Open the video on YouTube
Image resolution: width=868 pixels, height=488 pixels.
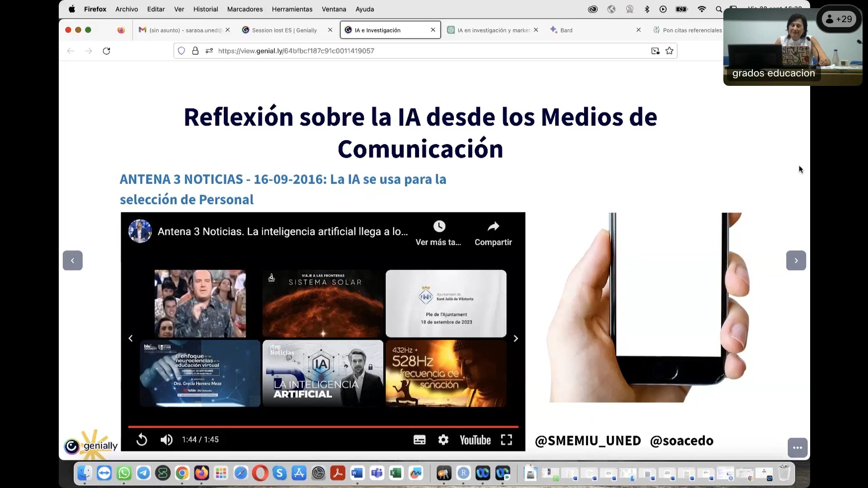click(x=475, y=440)
